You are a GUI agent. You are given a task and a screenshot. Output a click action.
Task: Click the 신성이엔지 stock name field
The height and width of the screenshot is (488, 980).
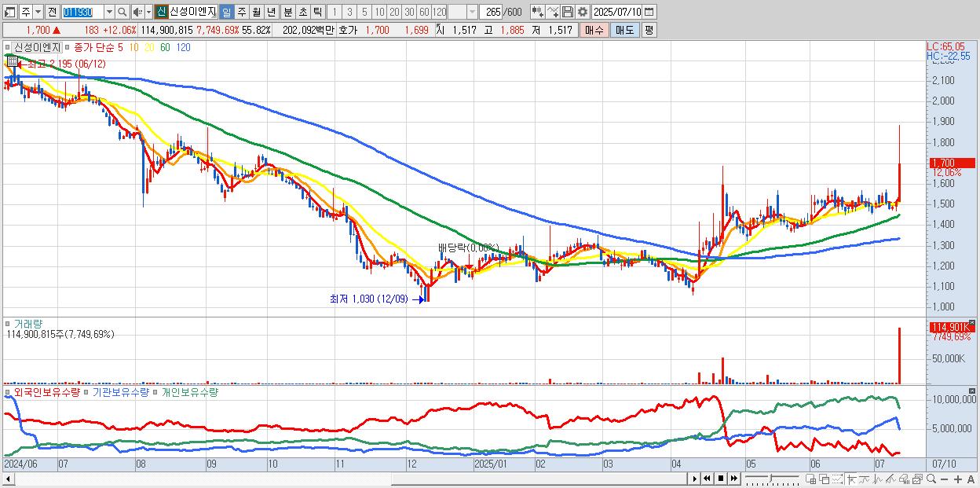coord(192,12)
